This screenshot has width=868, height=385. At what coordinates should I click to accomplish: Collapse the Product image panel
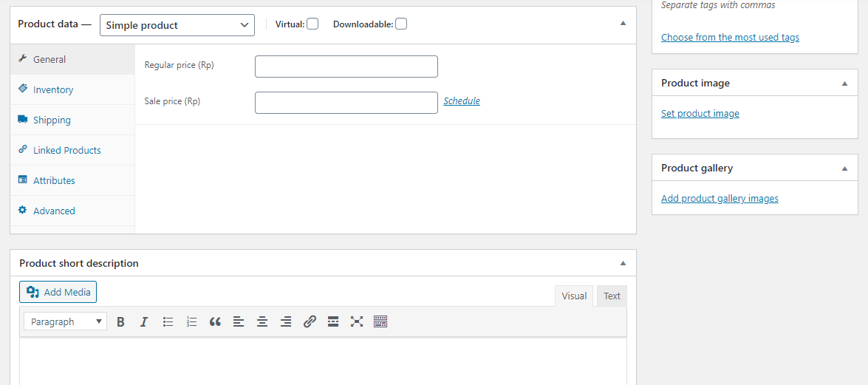point(844,84)
